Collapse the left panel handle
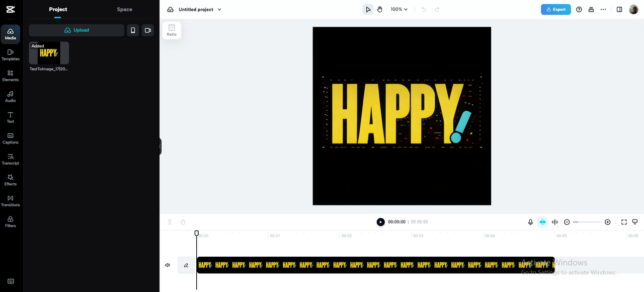 click(x=160, y=147)
